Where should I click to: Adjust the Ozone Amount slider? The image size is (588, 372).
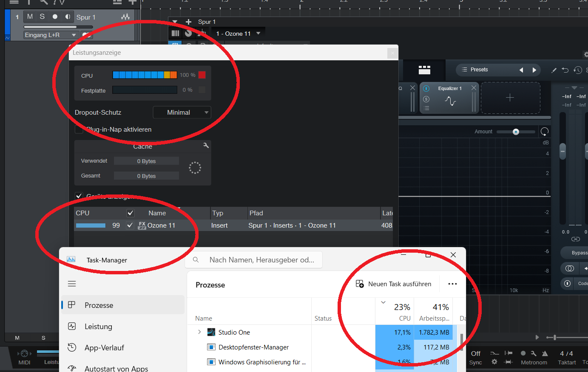(x=516, y=132)
